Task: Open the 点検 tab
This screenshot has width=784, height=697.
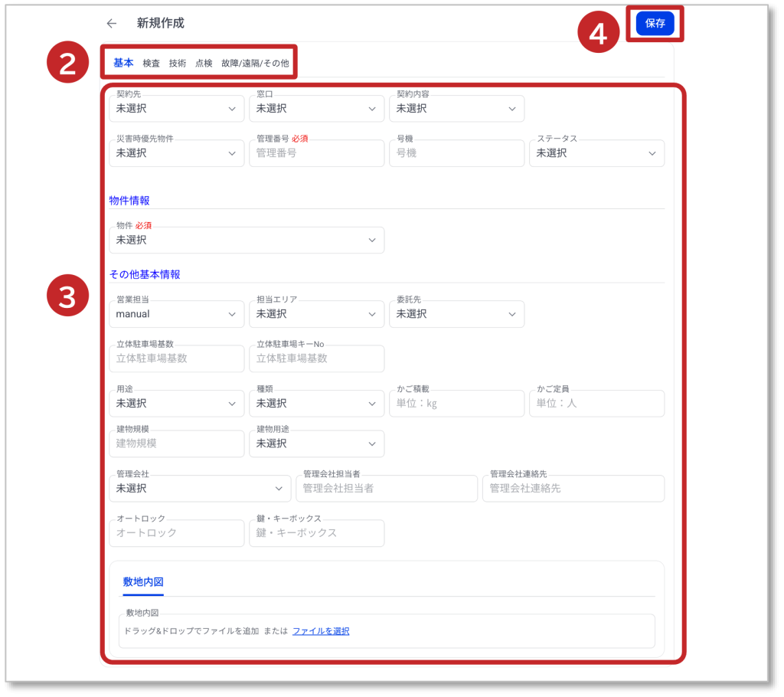Action: pos(204,64)
